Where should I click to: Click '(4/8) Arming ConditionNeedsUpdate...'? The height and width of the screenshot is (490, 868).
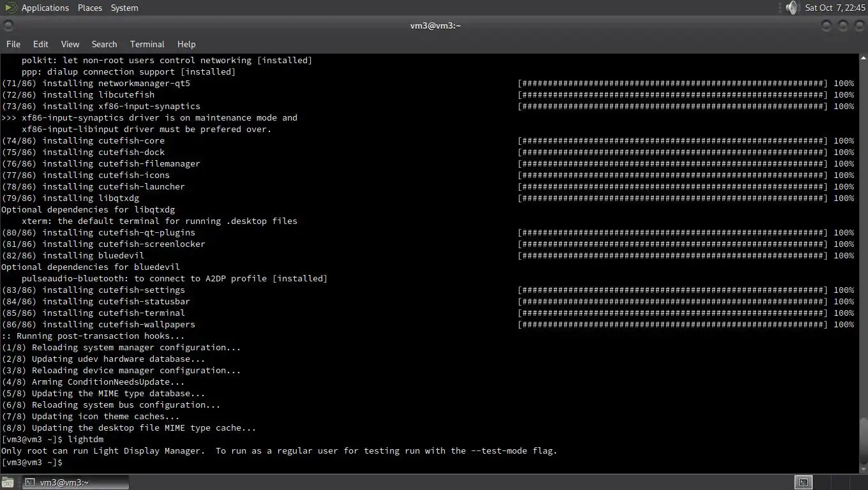93,382
